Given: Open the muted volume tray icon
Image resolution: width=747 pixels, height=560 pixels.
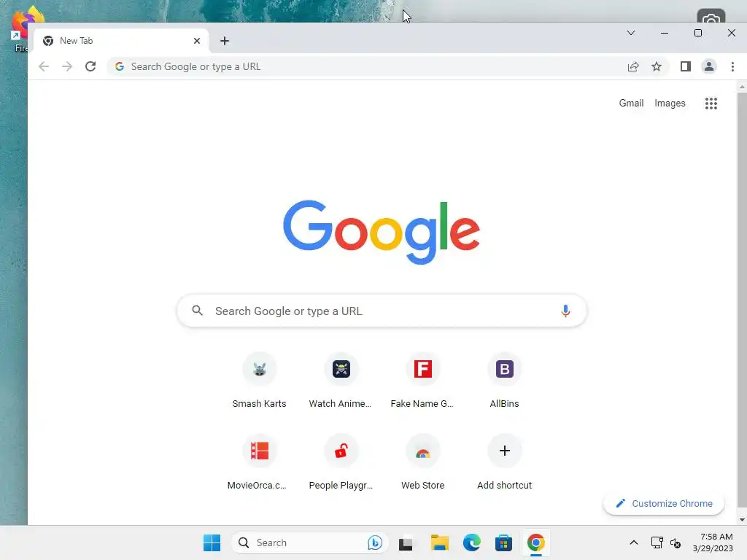Looking at the screenshot, I should [676, 542].
